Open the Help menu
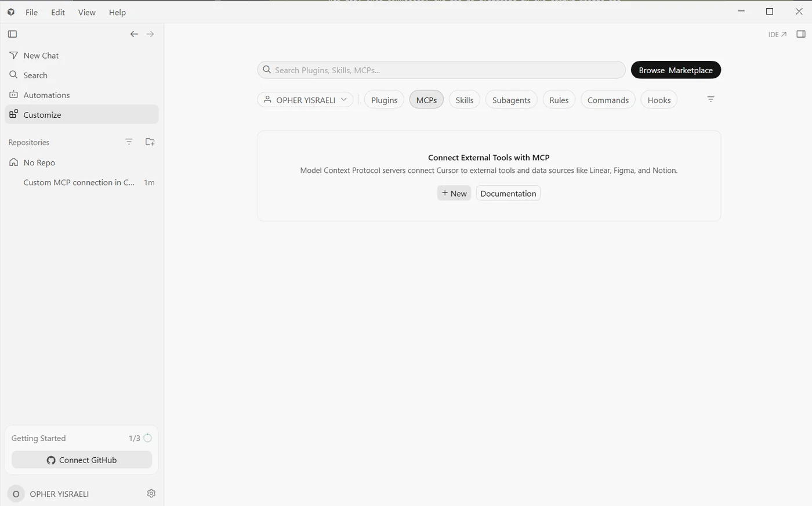The height and width of the screenshot is (506, 812). (117, 12)
